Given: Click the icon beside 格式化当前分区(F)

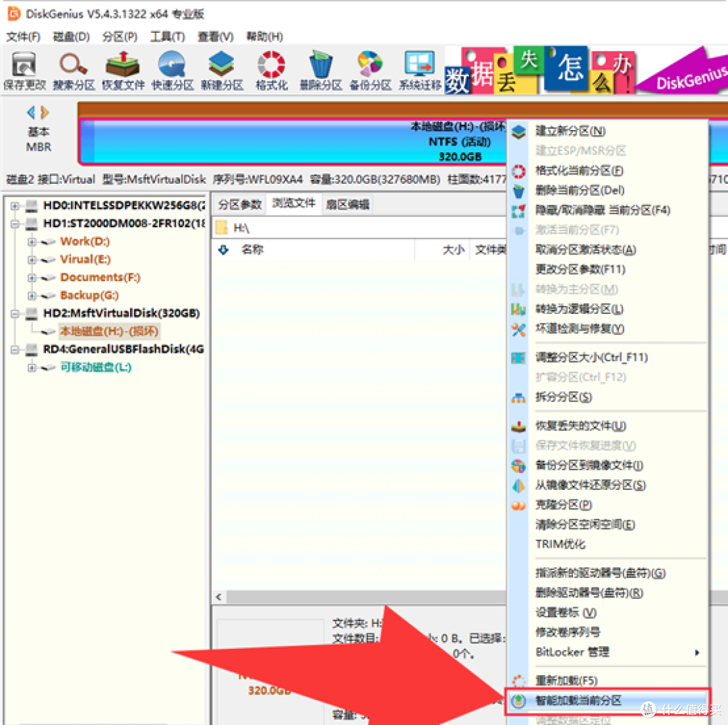Looking at the screenshot, I should pyautogui.click(x=518, y=171).
